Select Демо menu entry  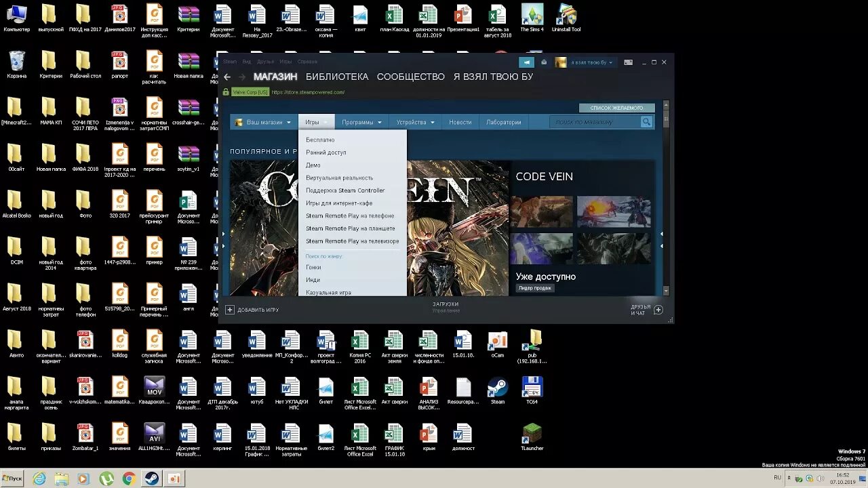(x=313, y=165)
